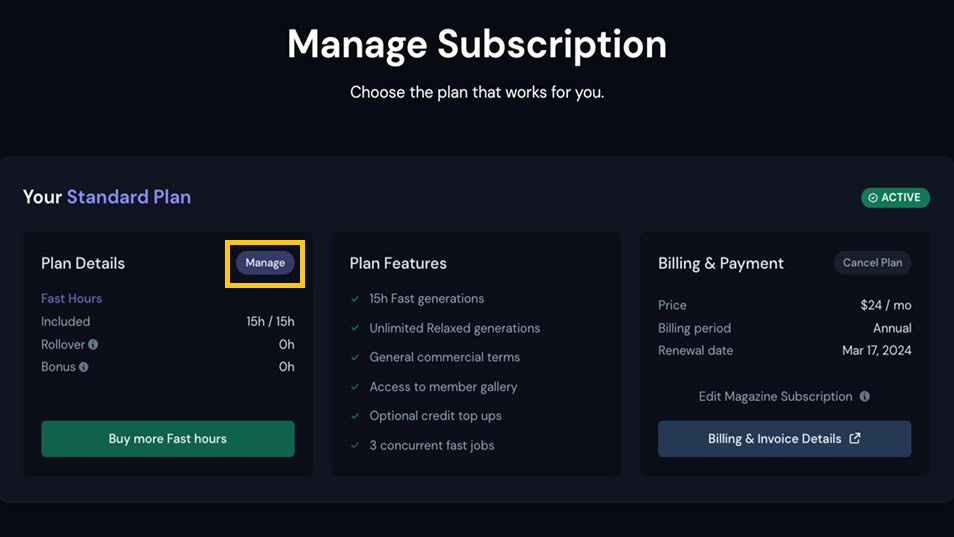Open the Edit Magazine Subscription link
This screenshot has height=537, width=954.
tap(775, 396)
